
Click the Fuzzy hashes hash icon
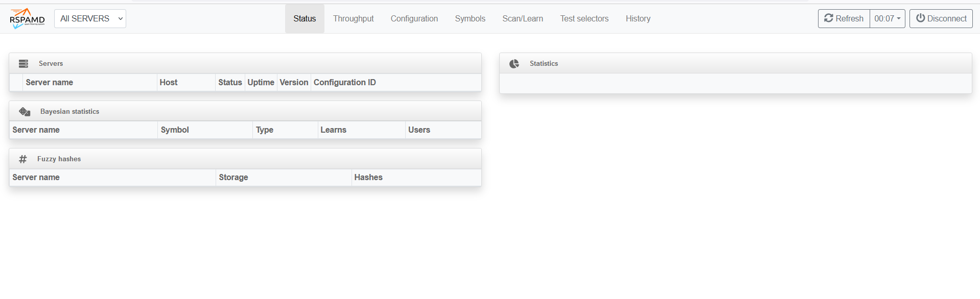[x=23, y=159]
